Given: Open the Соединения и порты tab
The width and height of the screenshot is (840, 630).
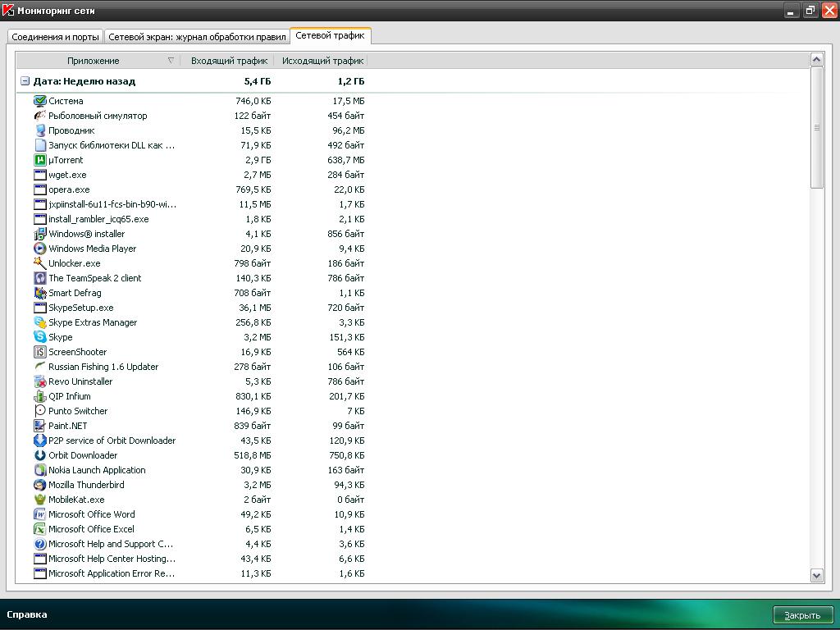Looking at the screenshot, I should coord(55,37).
